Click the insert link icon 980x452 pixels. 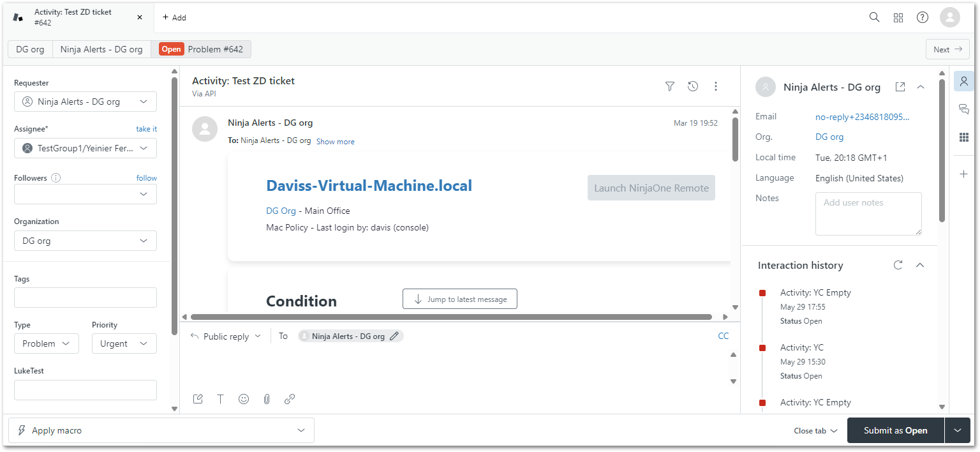[x=290, y=399]
